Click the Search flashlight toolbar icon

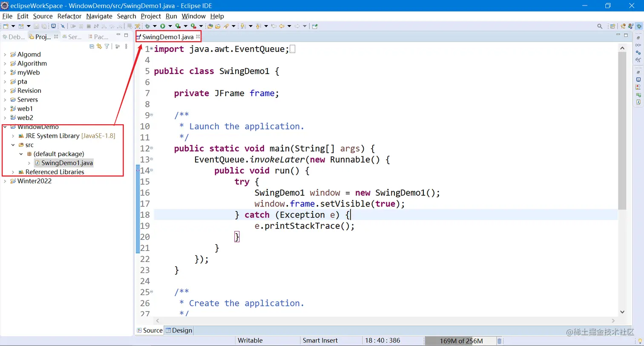[x=226, y=26]
